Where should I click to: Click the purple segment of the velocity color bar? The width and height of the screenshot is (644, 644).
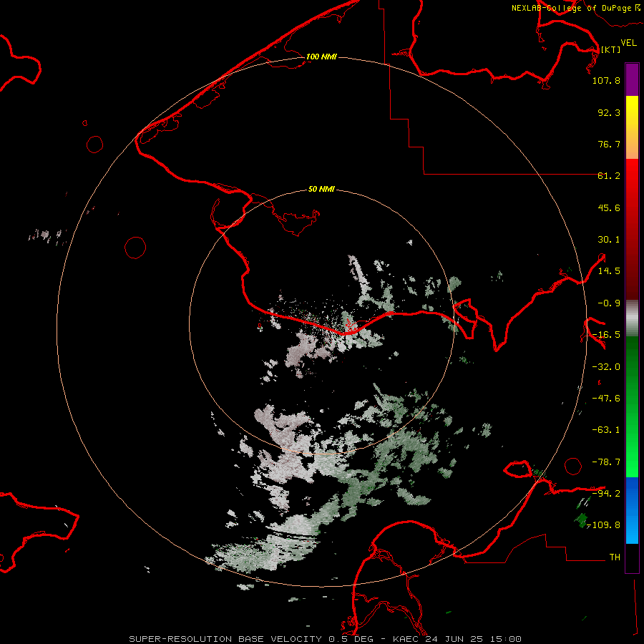632,79
